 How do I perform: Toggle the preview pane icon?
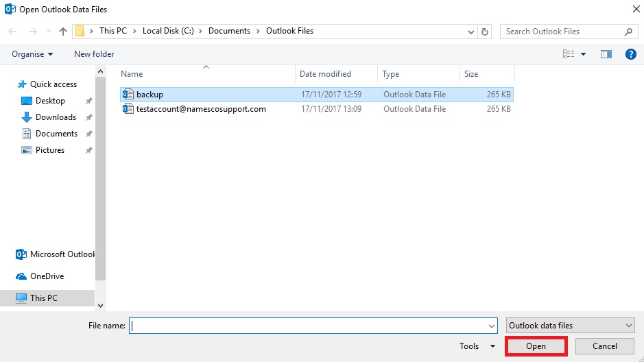(606, 54)
